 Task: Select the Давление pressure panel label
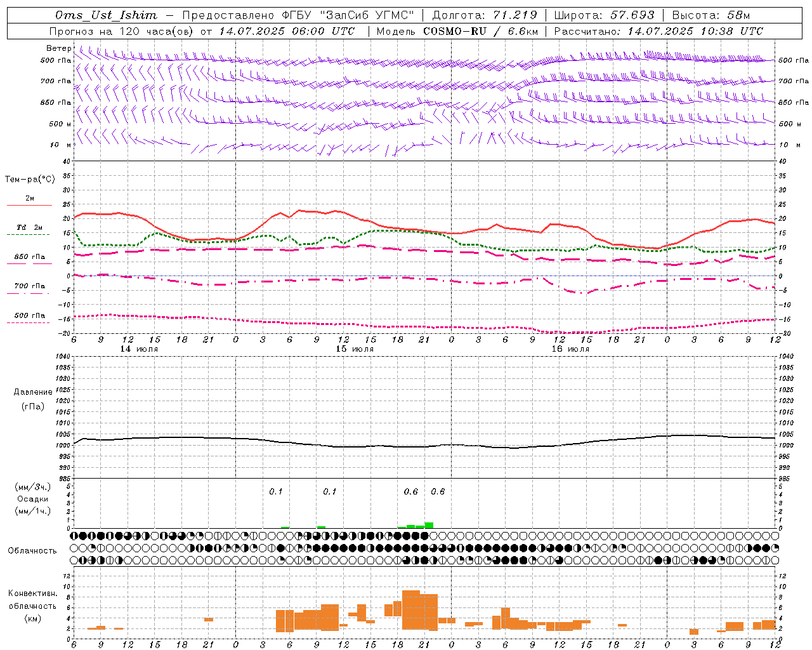33,392
